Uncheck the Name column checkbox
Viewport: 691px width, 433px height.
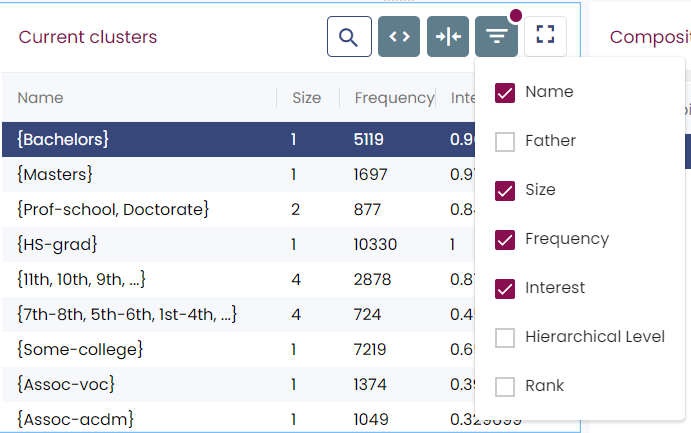(505, 92)
